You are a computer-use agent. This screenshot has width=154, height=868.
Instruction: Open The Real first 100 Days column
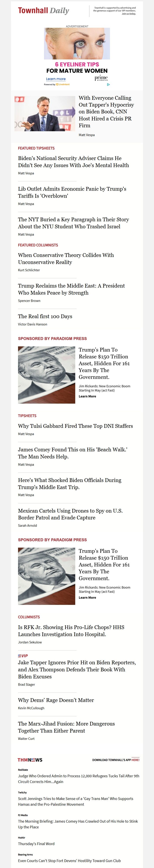click(x=45, y=316)
